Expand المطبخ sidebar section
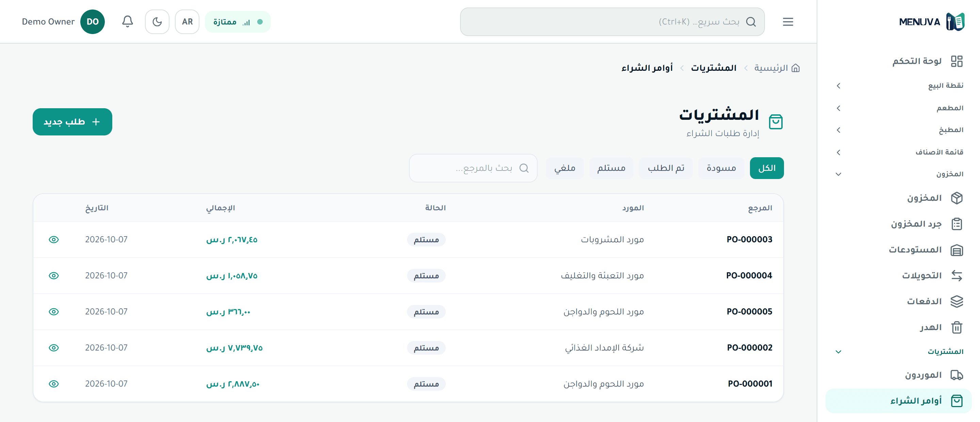The height and width of the screenshot is (422, 980). click(898, 130)
